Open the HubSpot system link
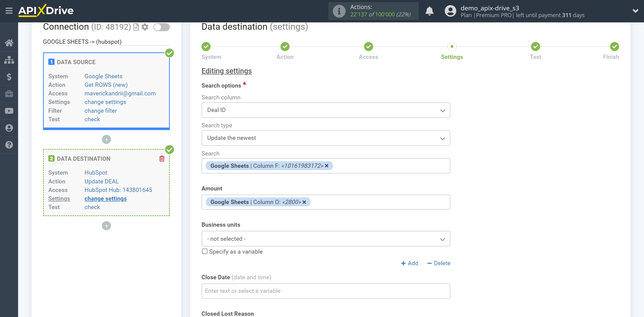 click(96, 173)
